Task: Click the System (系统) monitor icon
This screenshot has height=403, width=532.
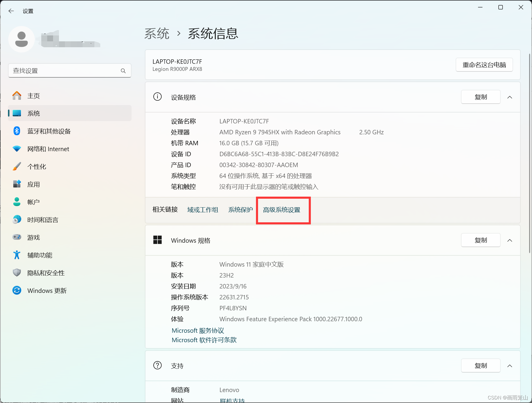Action: point(17,113)
